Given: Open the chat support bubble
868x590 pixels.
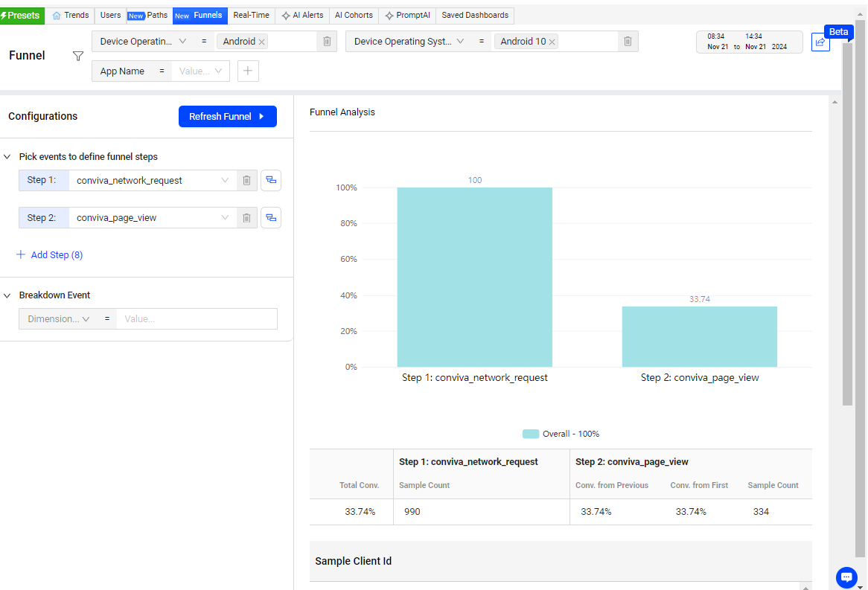Looking at the screenshot, I should 846,577.
